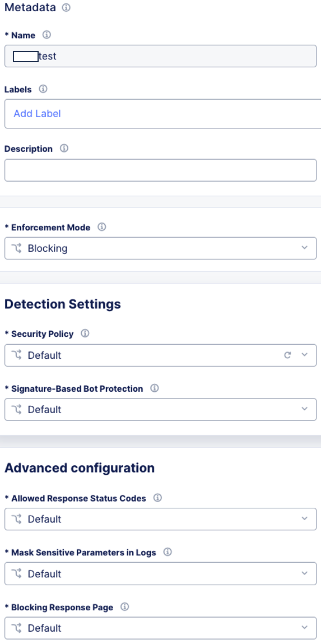321x644 pixels.
Task: Open Signature-Based Bot Protection dropdown
Action: point(160,409)
